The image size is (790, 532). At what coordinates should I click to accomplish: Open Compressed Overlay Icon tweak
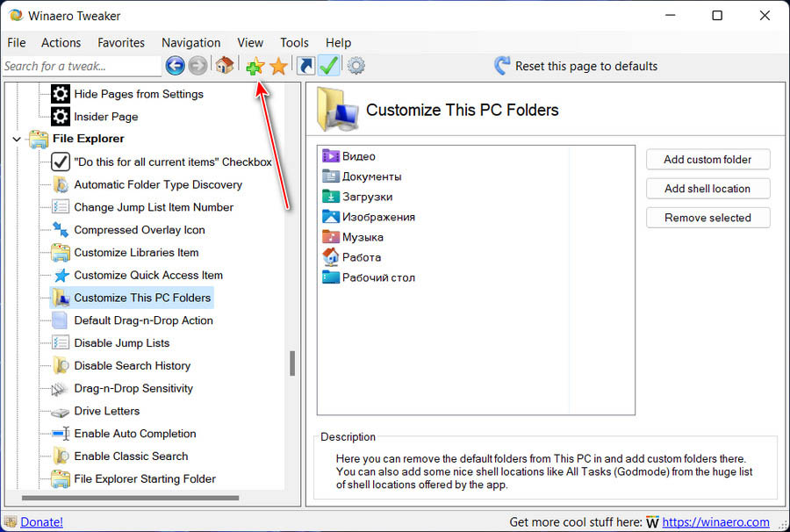coord(140,230)
